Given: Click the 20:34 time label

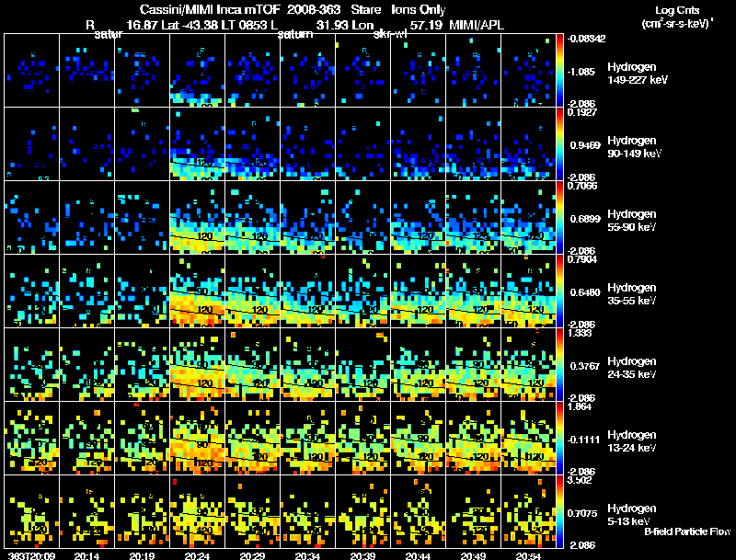Looking at the screenshot, I should pos(307,556).
